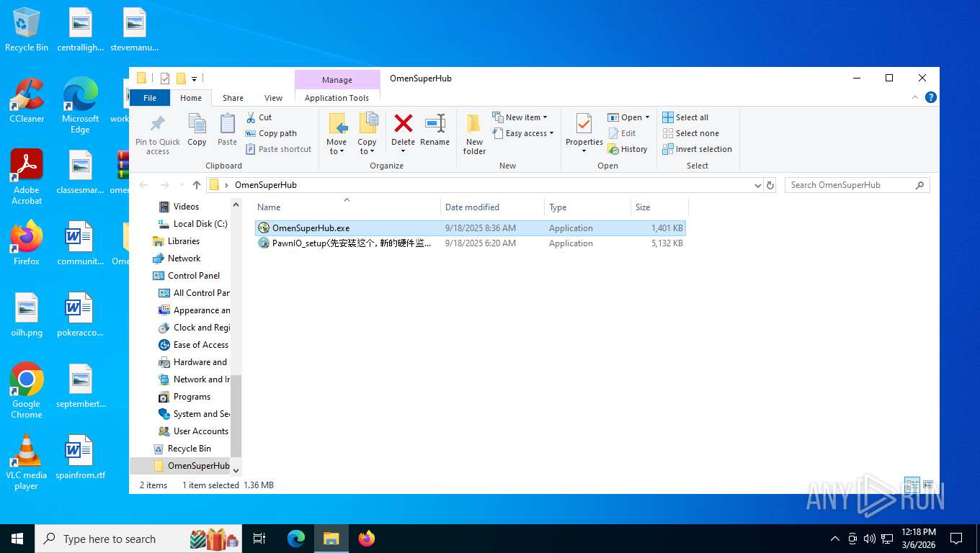Cut the selected file
Screen dimensions: 980x553
point(259,117)
